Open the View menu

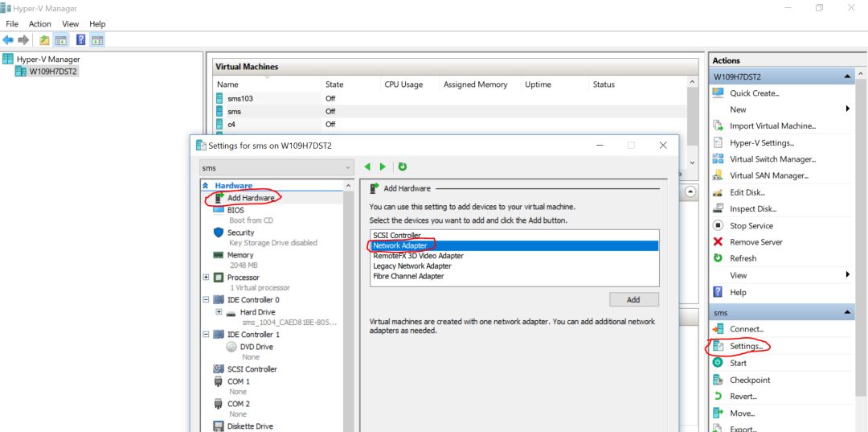(70, 24)
